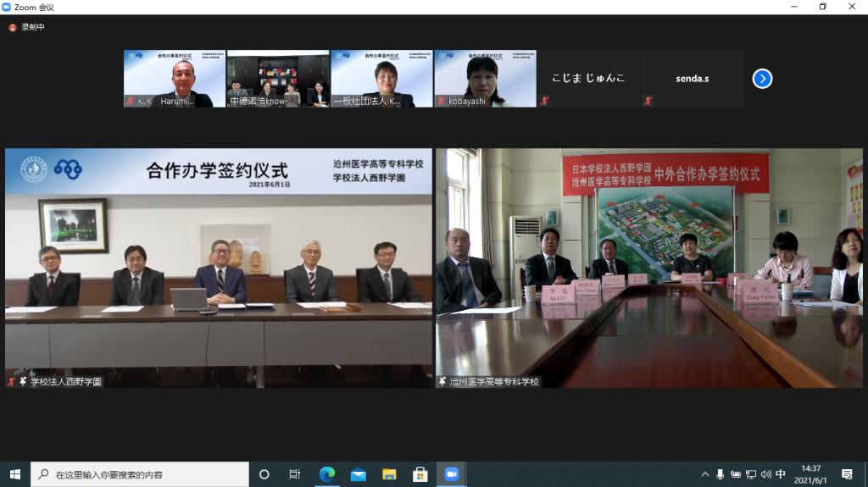Toggle the Chinese IME input mode indicator
This screenshot has width=868, height=487.
tap(781, 474)
